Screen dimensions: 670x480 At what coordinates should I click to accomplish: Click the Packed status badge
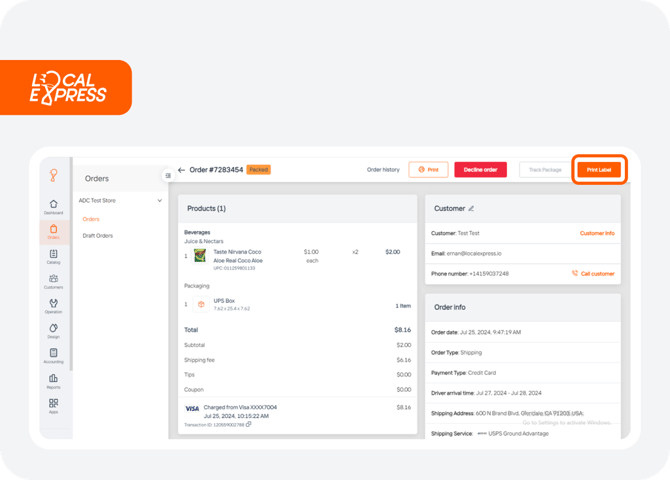pos(259,170)
